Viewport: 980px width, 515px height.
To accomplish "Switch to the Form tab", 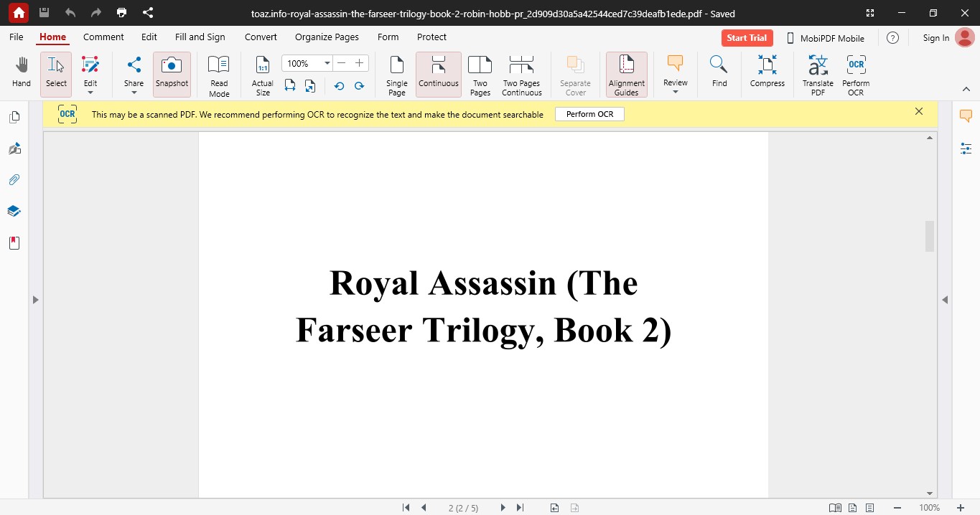I will coord(388,37).
